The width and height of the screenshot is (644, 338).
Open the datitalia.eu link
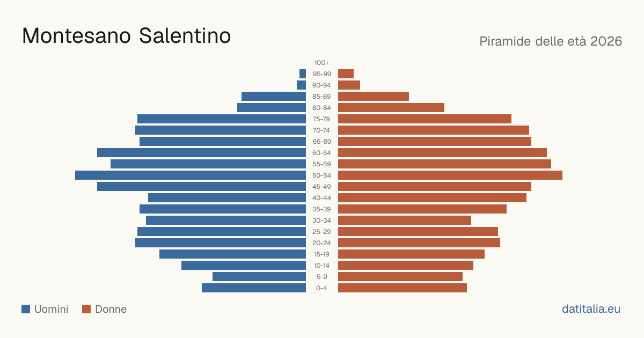tap(591, 309)
